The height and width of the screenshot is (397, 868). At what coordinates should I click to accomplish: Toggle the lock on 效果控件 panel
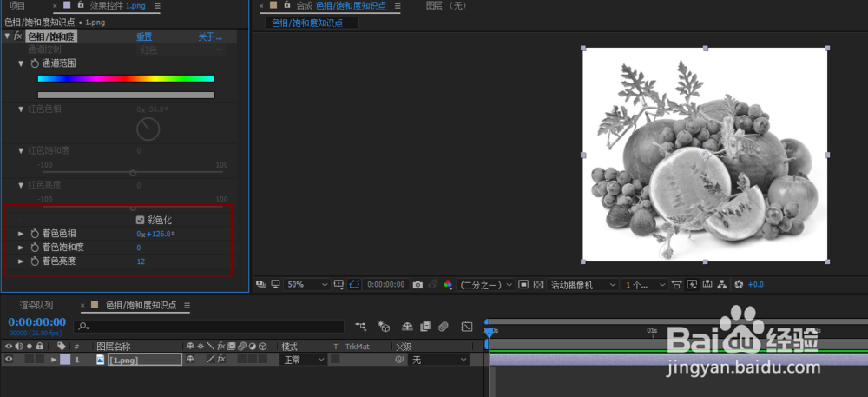click(81, 5)
